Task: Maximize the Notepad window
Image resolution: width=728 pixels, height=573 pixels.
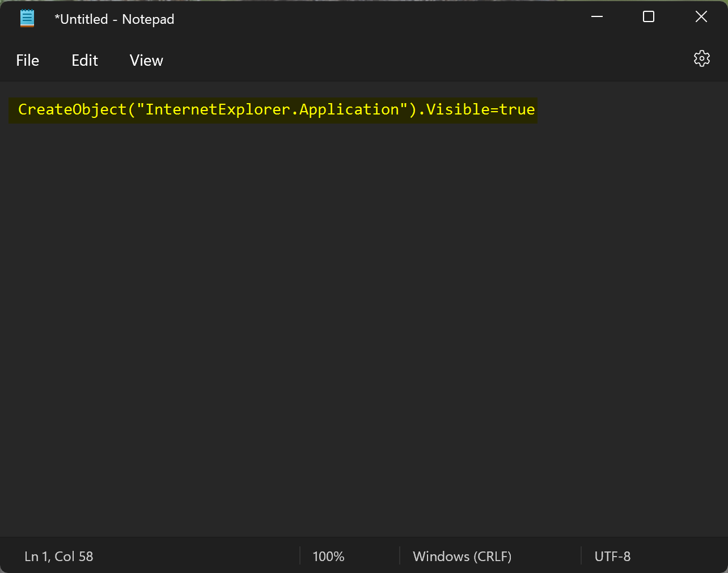Action: click(649, 17)
